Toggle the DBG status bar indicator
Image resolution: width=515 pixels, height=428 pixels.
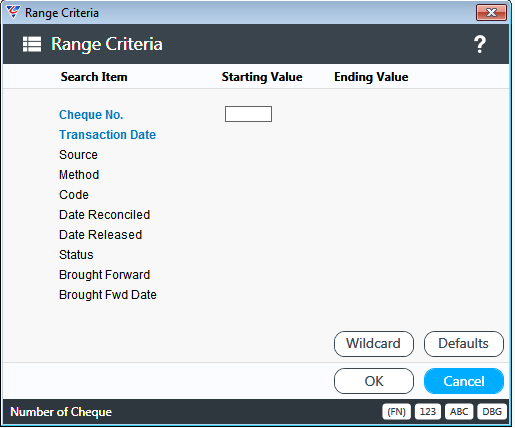492,412
